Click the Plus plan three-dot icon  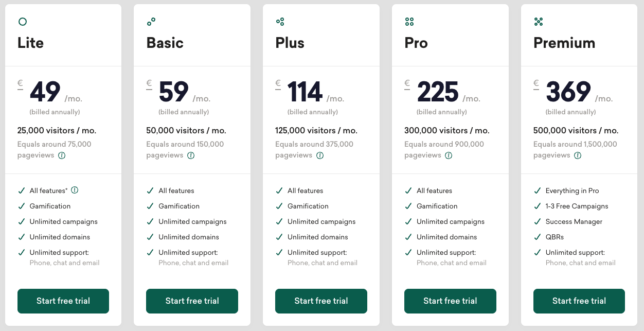coord(280,22)
